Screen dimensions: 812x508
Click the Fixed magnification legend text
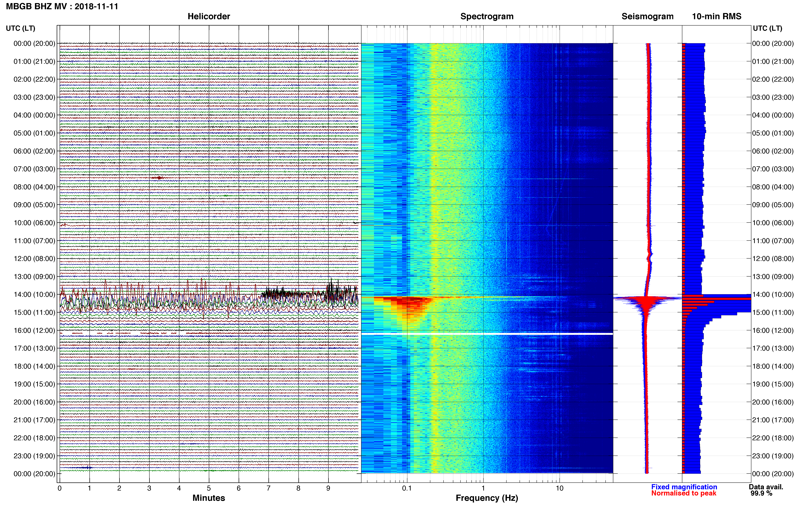click(x=684, y=487)
